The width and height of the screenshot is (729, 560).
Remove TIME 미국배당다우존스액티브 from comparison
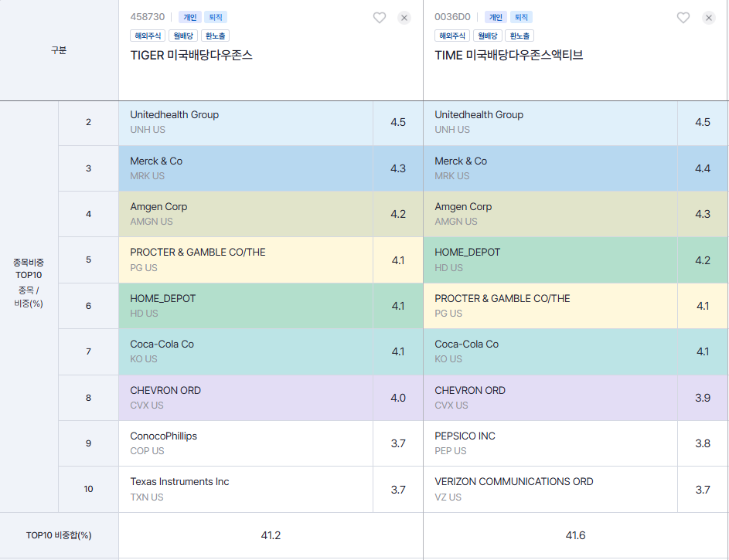tap(709, 18)
